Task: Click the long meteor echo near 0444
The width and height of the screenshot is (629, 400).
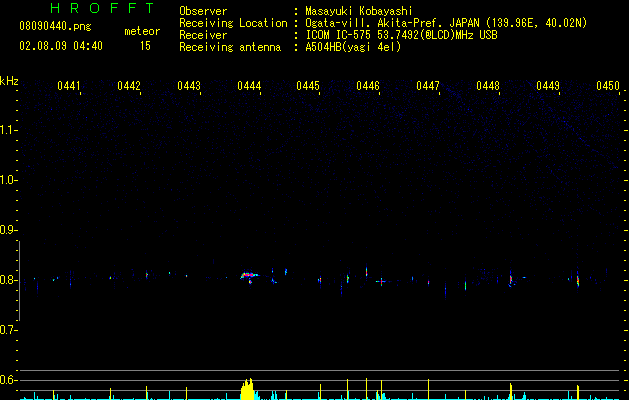Action: (250, 276)
